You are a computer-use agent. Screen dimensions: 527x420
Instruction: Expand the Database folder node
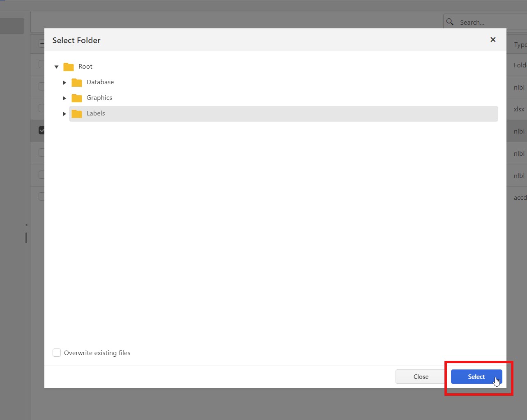[64, 83]
